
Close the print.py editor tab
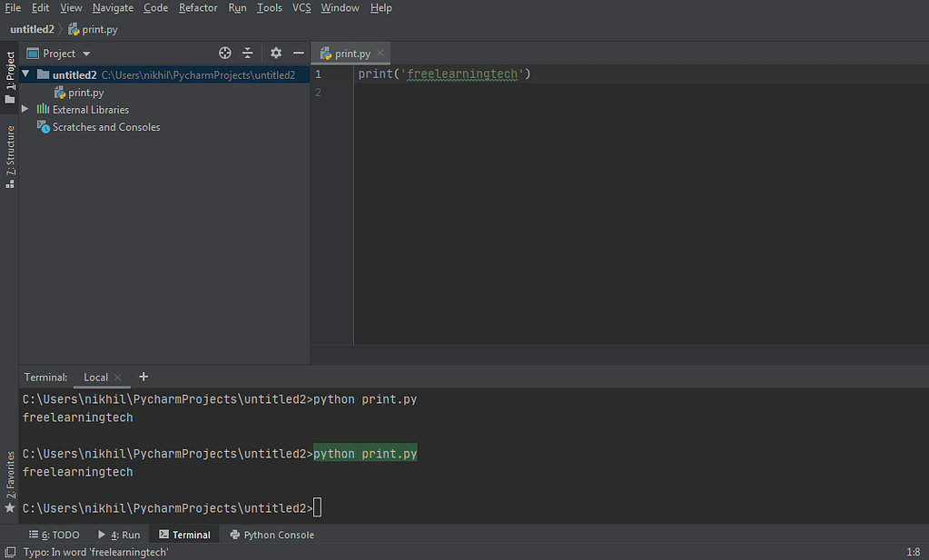point(380,53)
